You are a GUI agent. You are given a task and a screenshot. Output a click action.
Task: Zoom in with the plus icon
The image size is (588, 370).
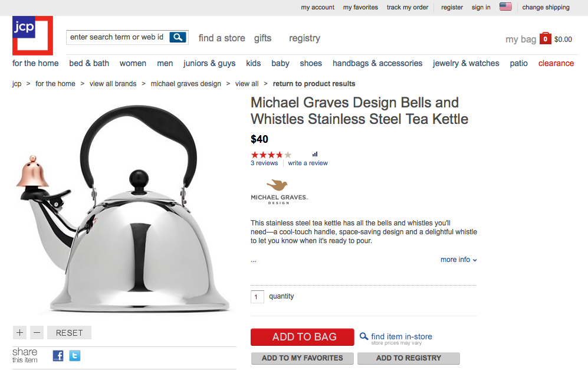click(19, 332)
